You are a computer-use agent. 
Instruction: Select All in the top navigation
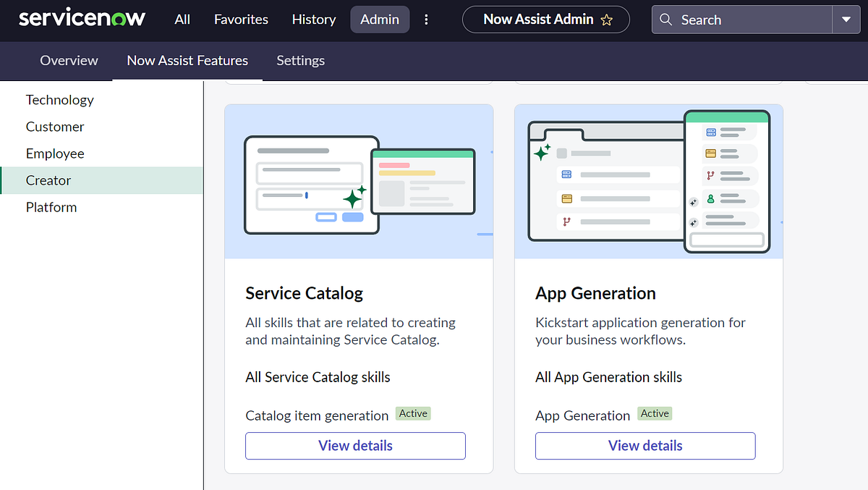click(182, 20)
